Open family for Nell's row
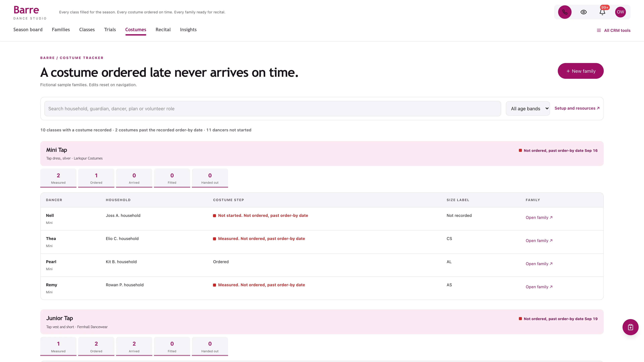The image size is (644, 362). [539, 218]
